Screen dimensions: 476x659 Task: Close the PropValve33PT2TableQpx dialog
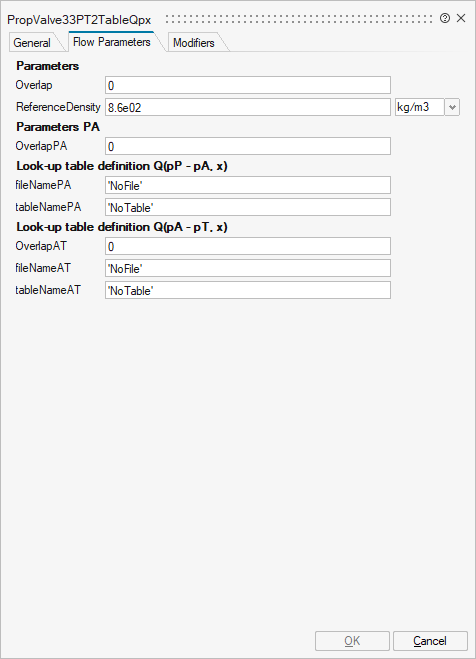[461, 18]
